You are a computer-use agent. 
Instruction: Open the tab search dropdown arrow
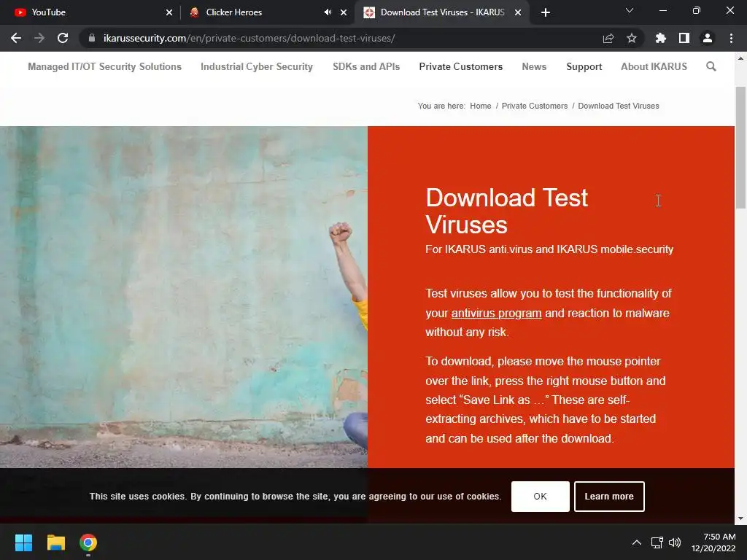(x=630, y=10)
